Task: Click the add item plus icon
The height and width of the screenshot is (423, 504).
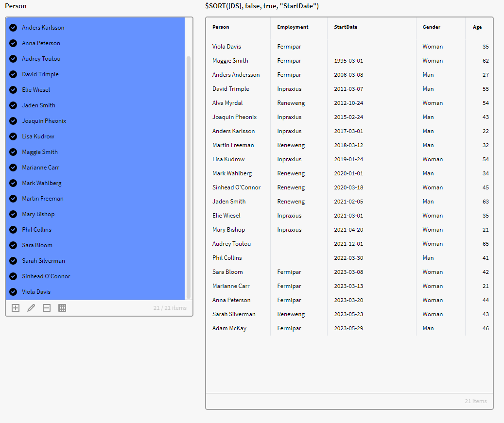Action: pos(16,308)
